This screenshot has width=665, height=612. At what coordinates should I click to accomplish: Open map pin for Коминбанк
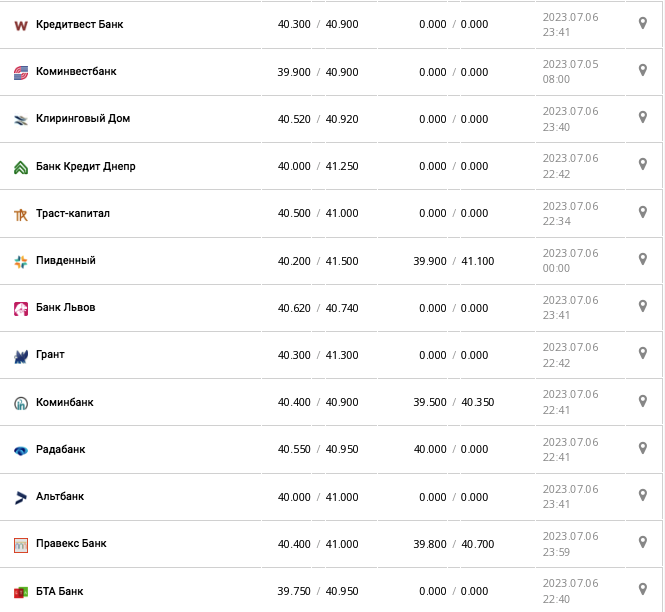[x=643, y=400]
